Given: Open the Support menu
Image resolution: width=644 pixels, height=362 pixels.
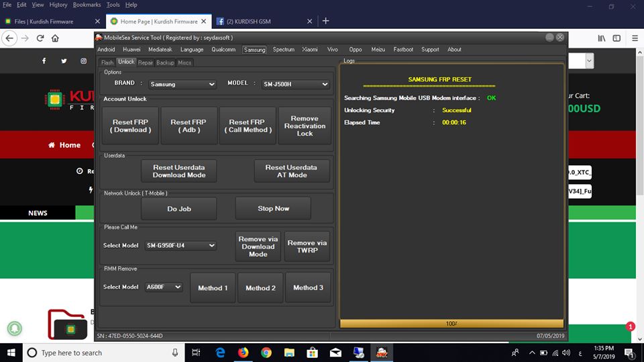Looking at the screenshot, I should pos(430,50).
